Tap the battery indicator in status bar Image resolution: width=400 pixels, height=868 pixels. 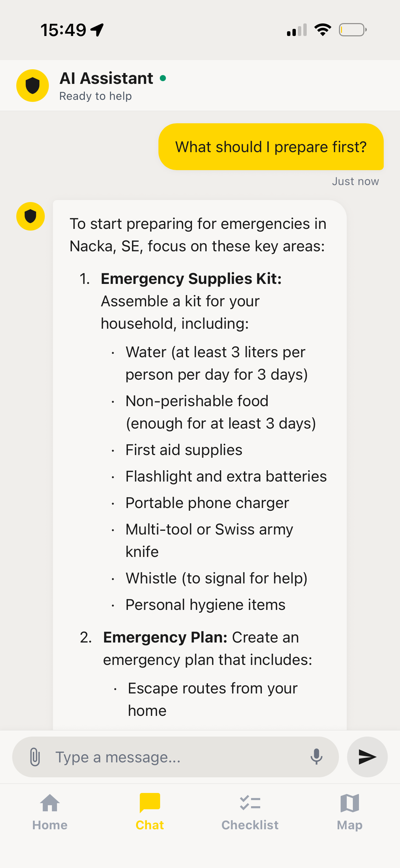pyautogui.click(x=353, y=30)
